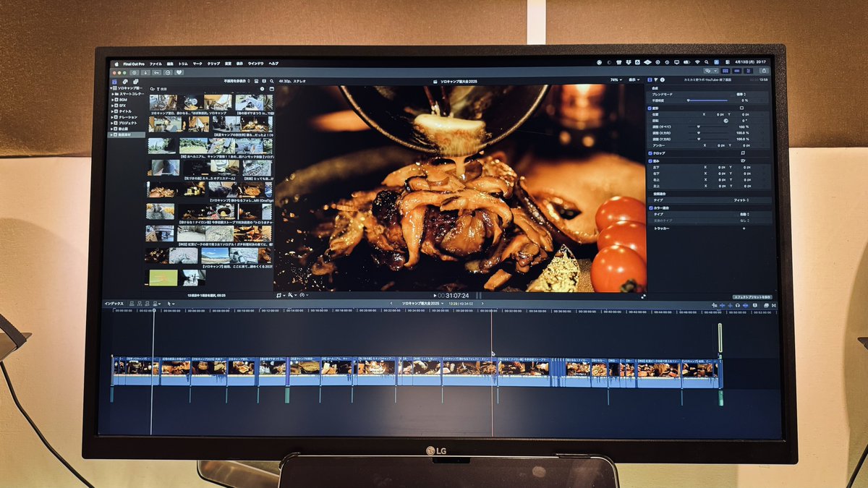Open the clip appearance icon in browser

[264, 81]
